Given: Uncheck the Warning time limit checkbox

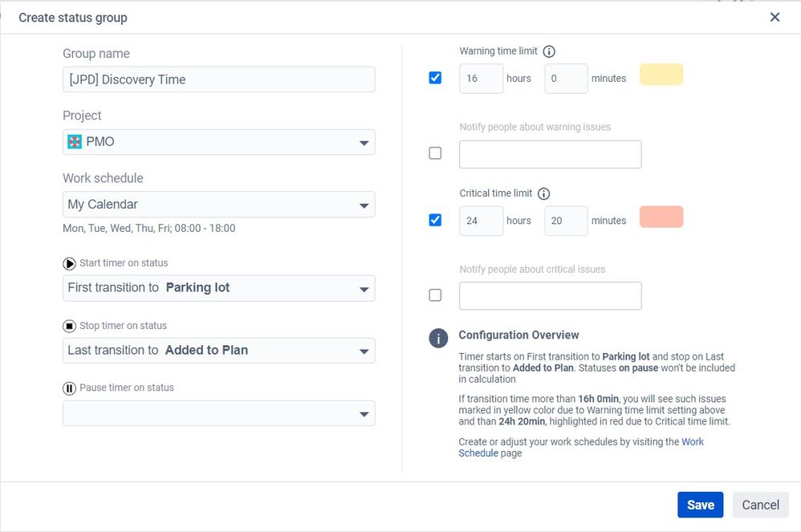Looking at the screenshot, I should pyautogui.click(x=435, y=78).
